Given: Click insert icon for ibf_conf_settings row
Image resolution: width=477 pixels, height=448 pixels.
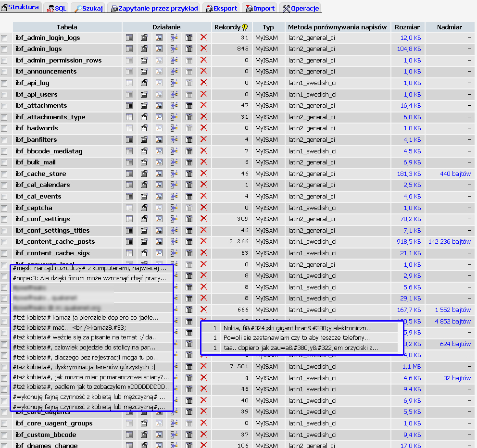Looking at the screenshot, I should (x=174, y=219).
